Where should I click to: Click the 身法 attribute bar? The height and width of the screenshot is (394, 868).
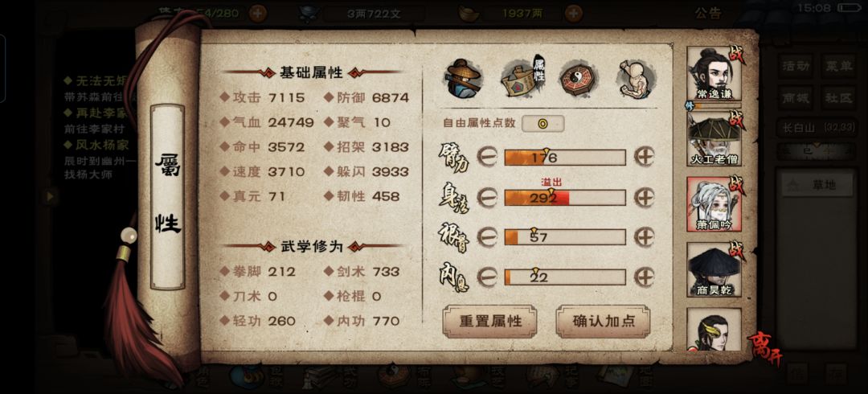coord(565,197)
